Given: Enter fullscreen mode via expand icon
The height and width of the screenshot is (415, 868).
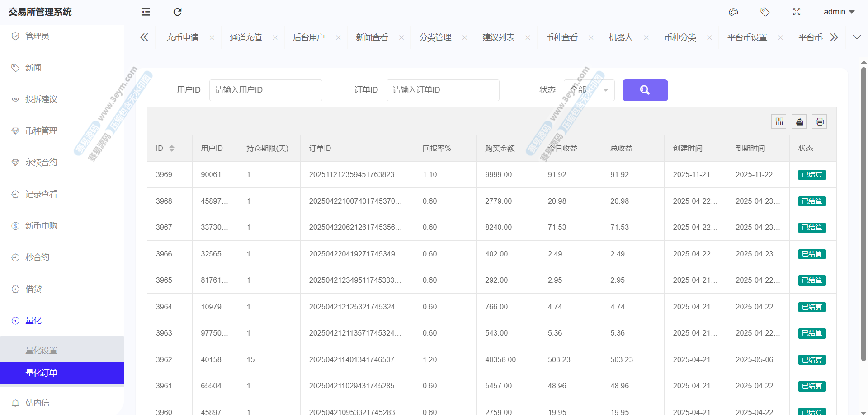Looking at the screenshot, I should point(797,12).
